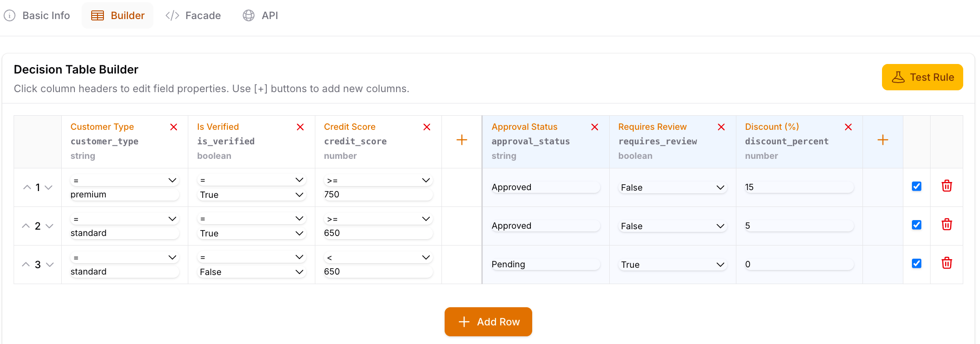Screen dimensions: 980x344
Task: Open row 3 Customer Type operator dropdown
Action: (x=125, y=257)
